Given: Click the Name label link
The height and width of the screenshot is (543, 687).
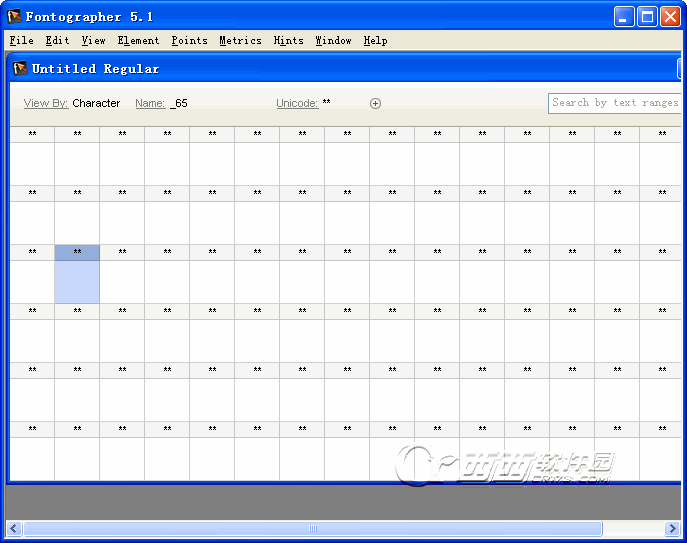Looking at the screenshot, I should pos(150,103).
